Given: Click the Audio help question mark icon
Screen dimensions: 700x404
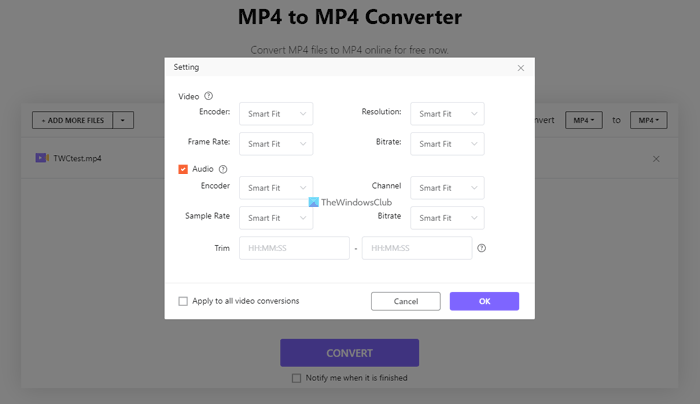Looking at the screenshot, I should tap(222, 169).
